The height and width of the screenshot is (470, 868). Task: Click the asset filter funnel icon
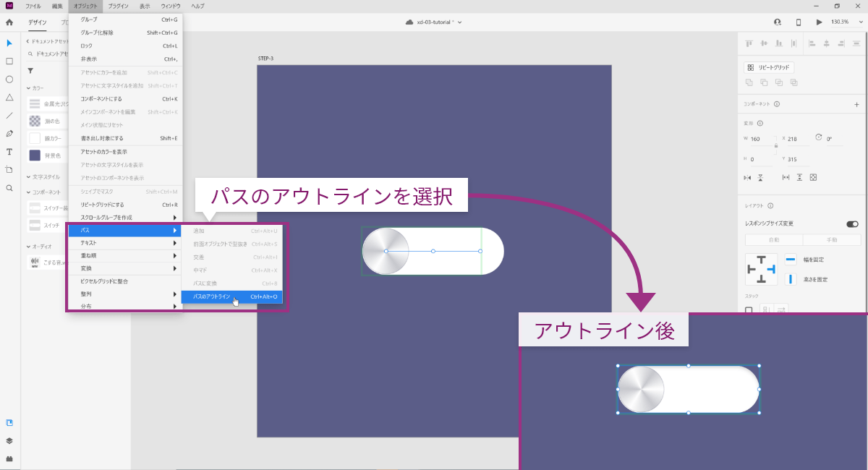pos(30,71)
